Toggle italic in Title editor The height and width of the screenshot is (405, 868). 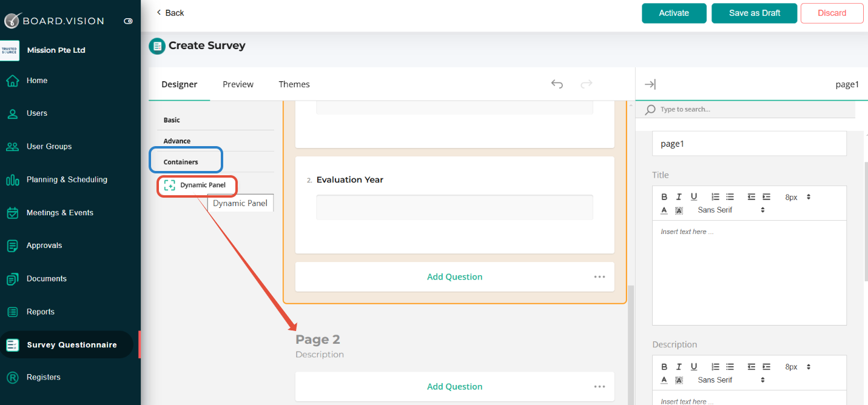[679, 197]
